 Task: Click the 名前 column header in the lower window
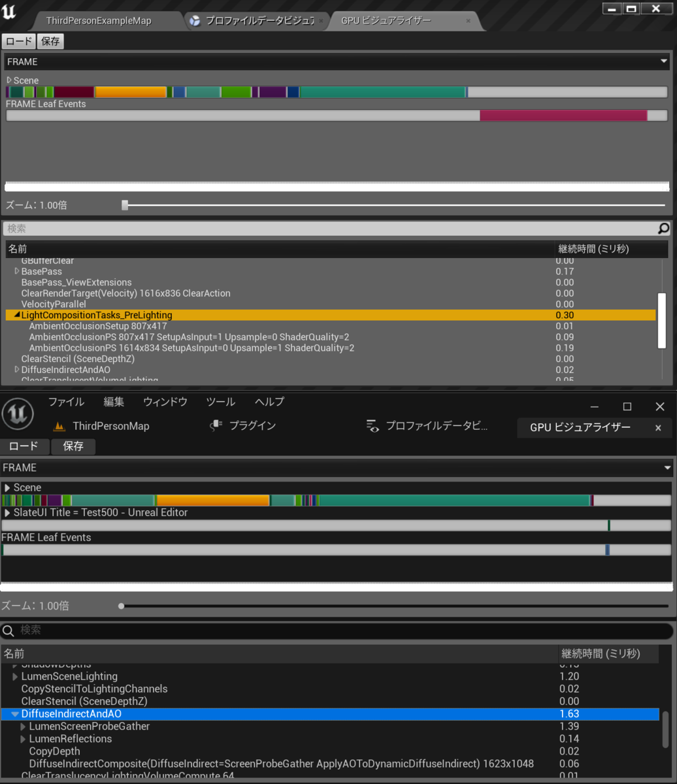[x=280, y=653]
